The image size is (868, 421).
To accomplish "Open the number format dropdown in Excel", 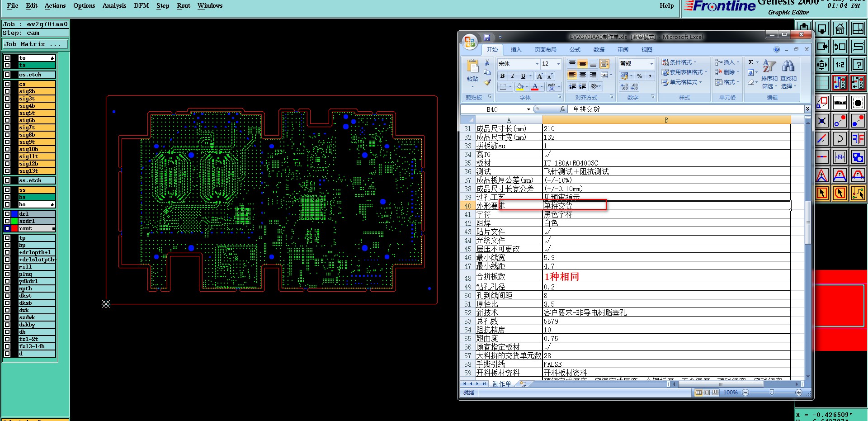I will coord(651,64).
